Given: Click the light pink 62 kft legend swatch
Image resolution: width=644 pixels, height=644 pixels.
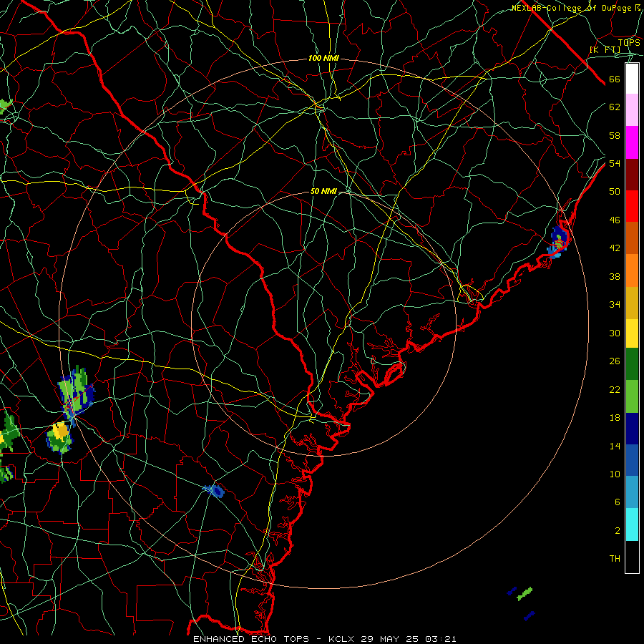Looking at the screenshot, I should [x=632, y=109].
